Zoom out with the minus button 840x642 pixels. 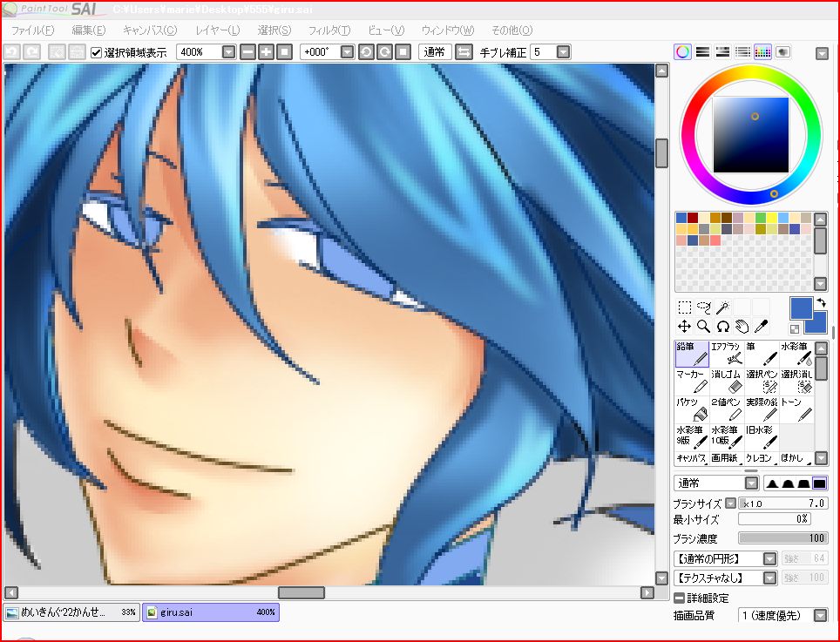(x=247, y=52)
